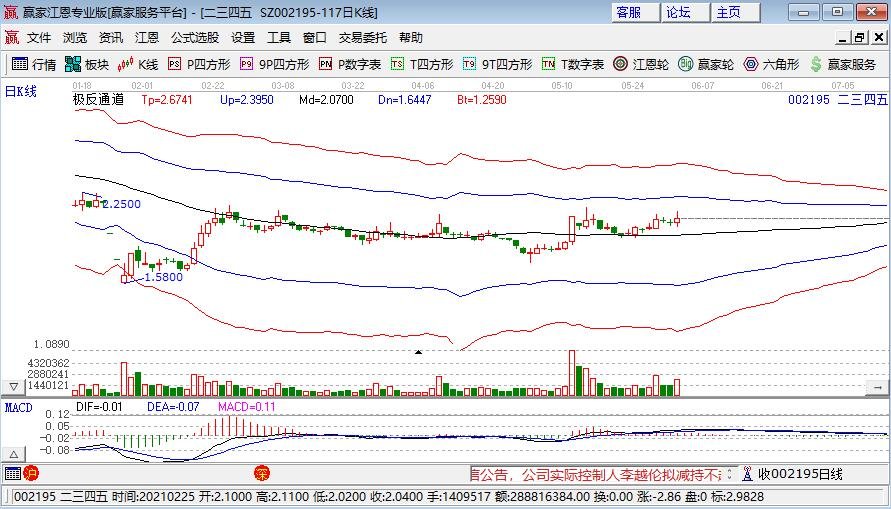The image size is (891, 509).
Task: Open the 帮助 menu
Action: click(x=411, y=38)
